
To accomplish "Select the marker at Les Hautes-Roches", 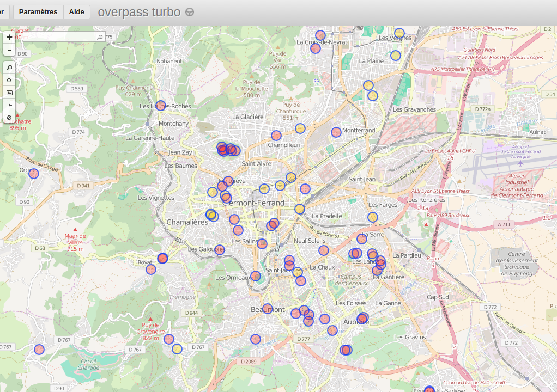I will click(160, 106).
